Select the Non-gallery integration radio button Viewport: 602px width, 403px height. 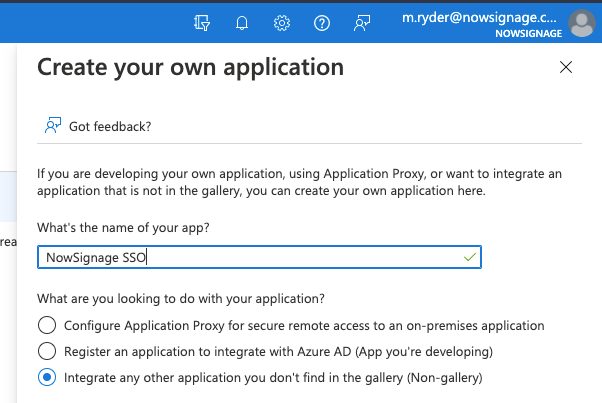(x=46, y=377)
